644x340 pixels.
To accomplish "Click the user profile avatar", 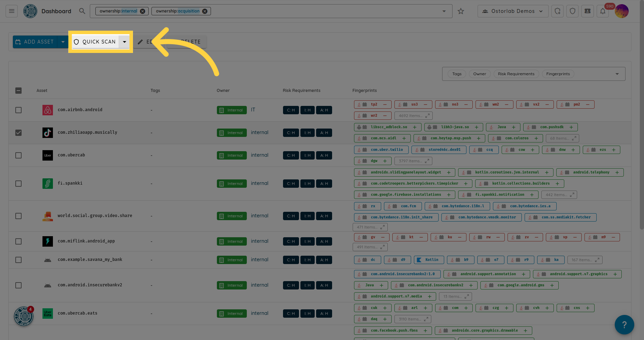I will (x=621, y=11).
